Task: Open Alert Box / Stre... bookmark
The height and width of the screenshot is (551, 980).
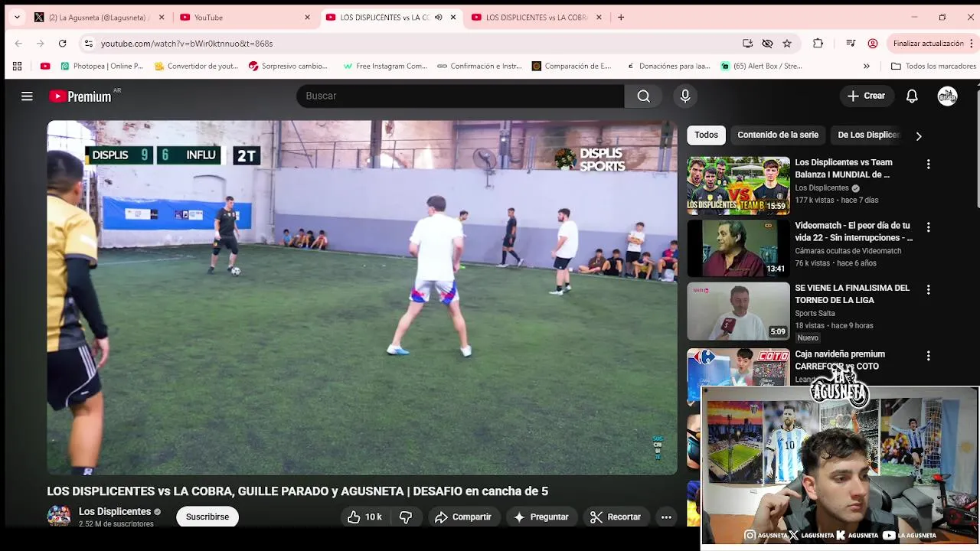Action: [x=761, y=66]
